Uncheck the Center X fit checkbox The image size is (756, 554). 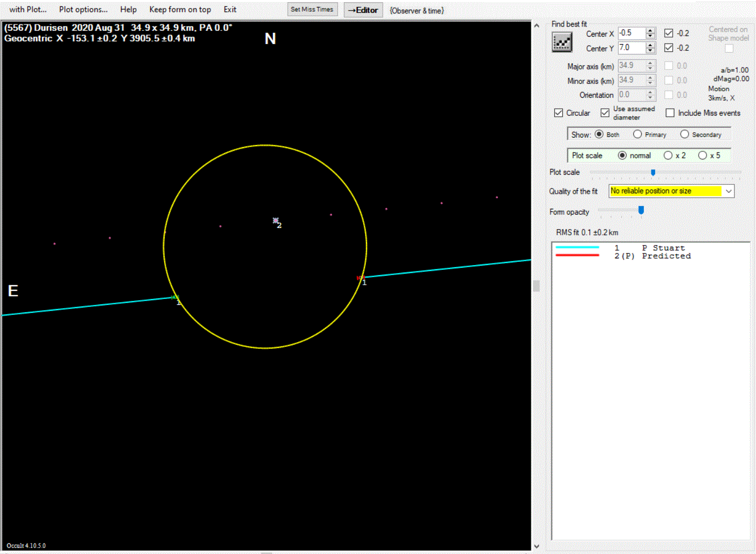click(x=669, y=33)
